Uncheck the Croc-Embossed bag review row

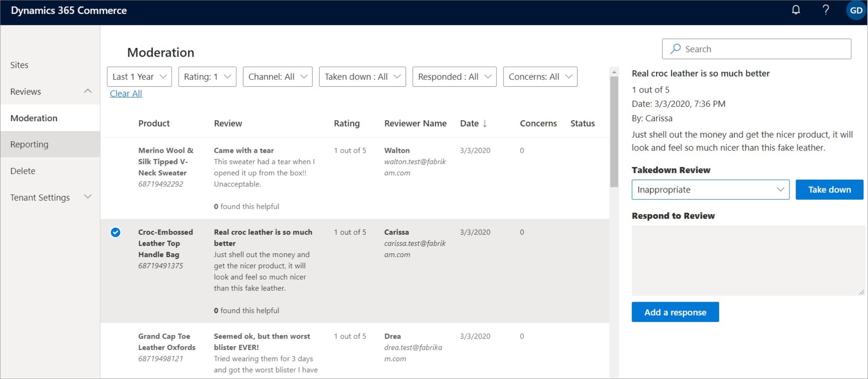116,232
